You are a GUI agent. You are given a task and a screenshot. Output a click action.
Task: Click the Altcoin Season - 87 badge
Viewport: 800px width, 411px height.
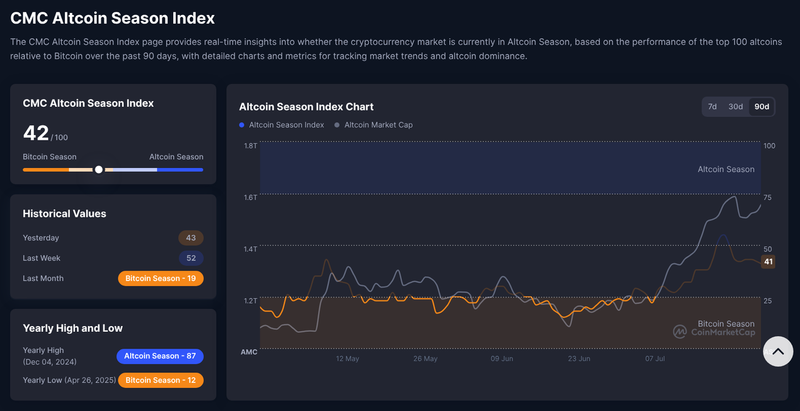160,356
